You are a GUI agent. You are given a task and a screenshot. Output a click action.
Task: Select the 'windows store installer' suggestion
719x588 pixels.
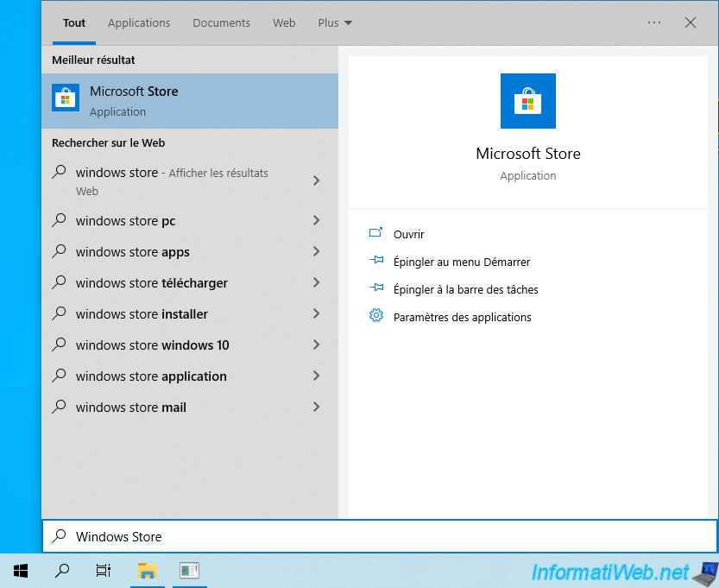(190, 314)
